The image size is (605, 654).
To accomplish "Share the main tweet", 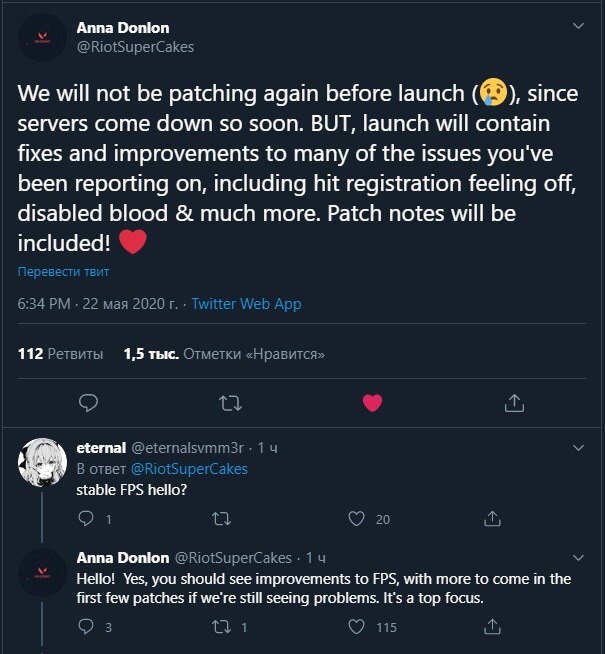I will click(x=514, y=402).
